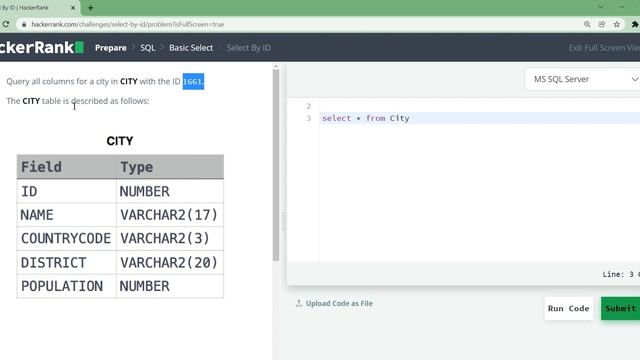Click the VARCHAR2(3) type cell
Screen dimensions: 640x360
point(170,238)
